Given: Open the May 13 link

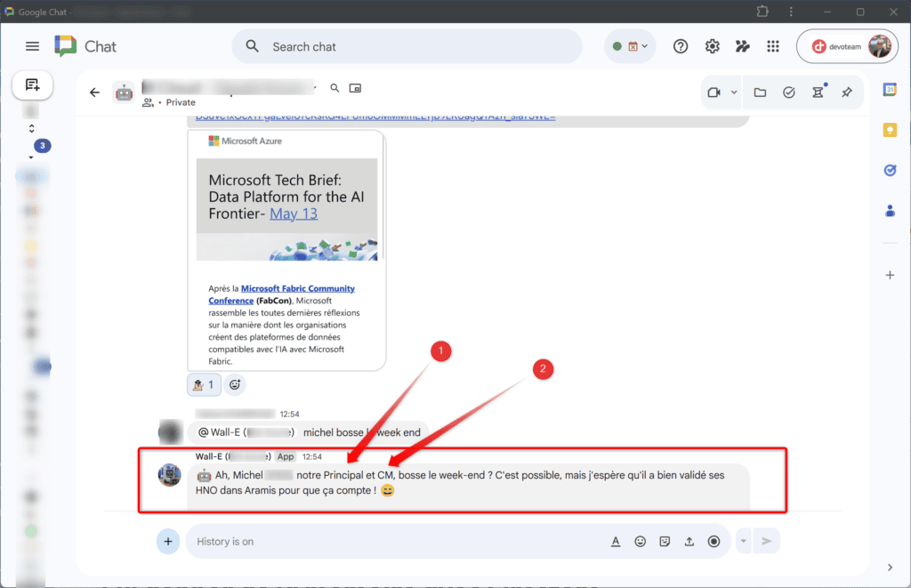Looking at the screenshot, I should [294, 213].
